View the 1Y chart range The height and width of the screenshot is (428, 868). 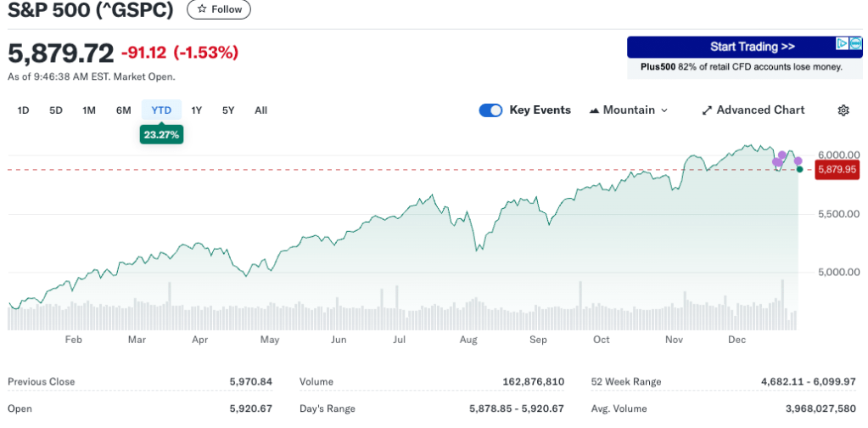point(197,110)
